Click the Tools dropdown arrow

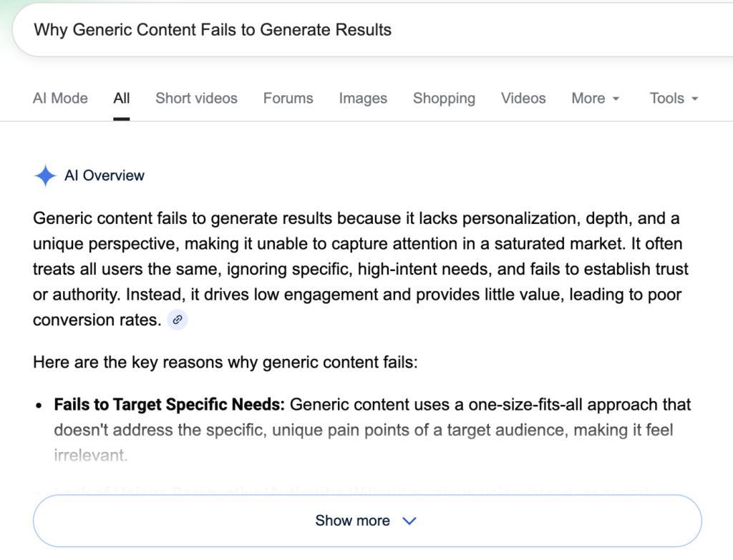click(694, 99)
